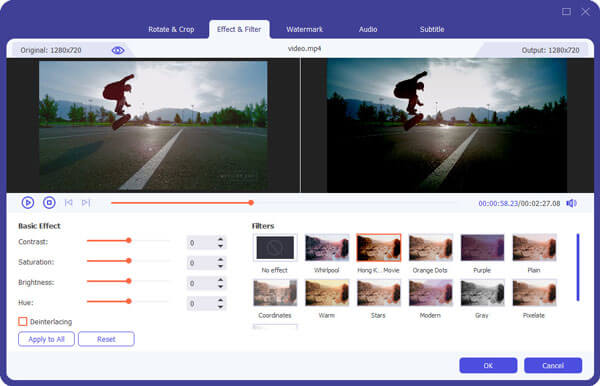
Task: Click the Reset button
Action: (106, 339)
